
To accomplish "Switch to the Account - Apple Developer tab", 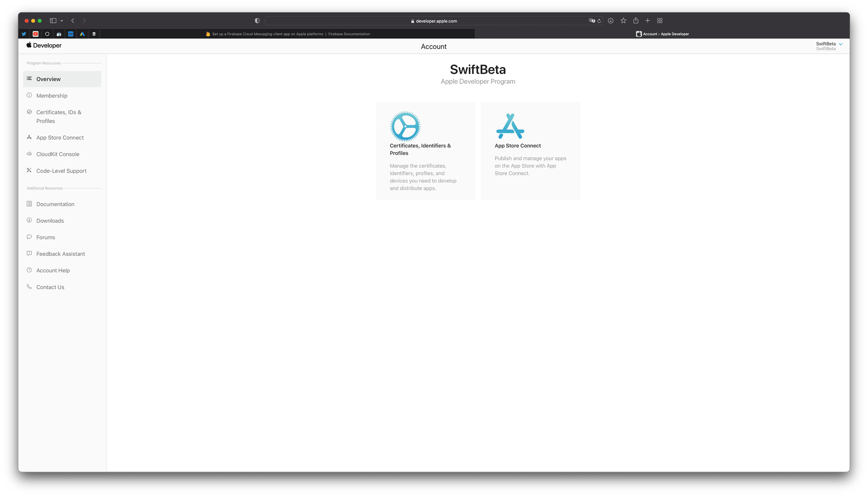I will pos(662,34).
